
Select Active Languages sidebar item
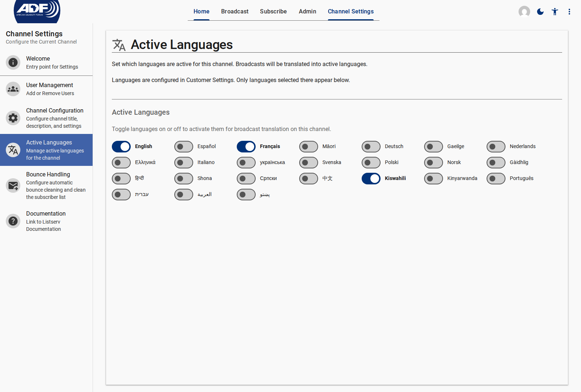tap(46, 150)
